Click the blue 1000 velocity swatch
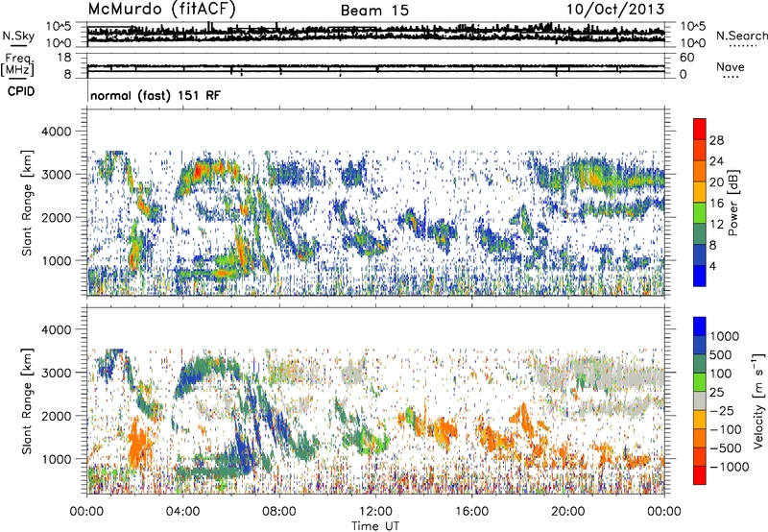The image size is (768, 532). pos(700,326)
